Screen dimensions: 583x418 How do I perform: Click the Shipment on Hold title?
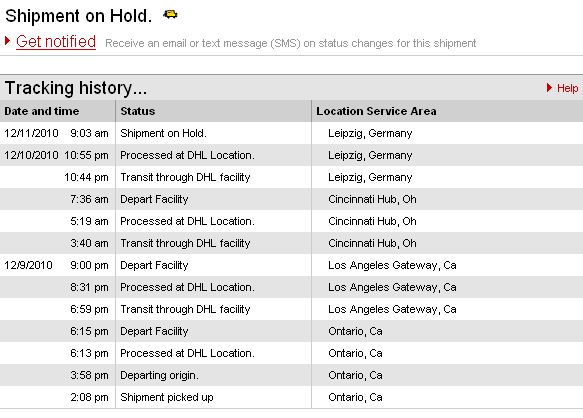pos(78,16)
